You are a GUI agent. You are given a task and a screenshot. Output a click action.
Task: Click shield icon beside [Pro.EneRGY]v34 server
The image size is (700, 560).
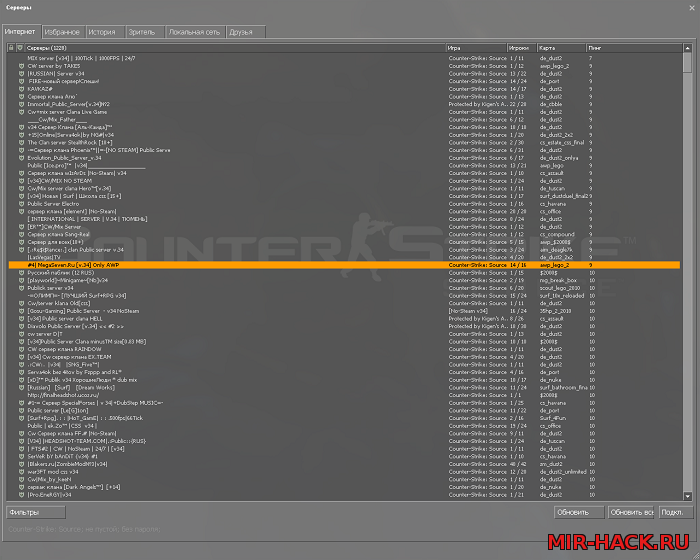click(20, 494)
